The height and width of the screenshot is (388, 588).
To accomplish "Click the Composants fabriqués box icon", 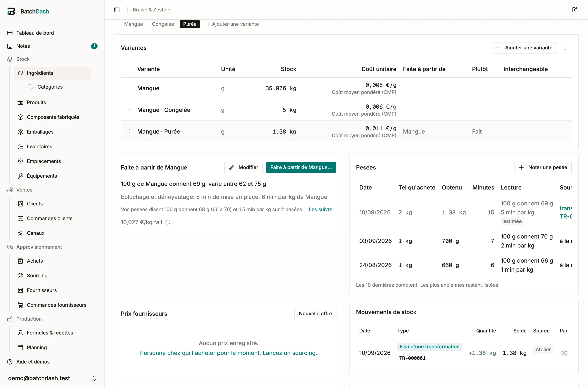I will click(x=21, y=117).
